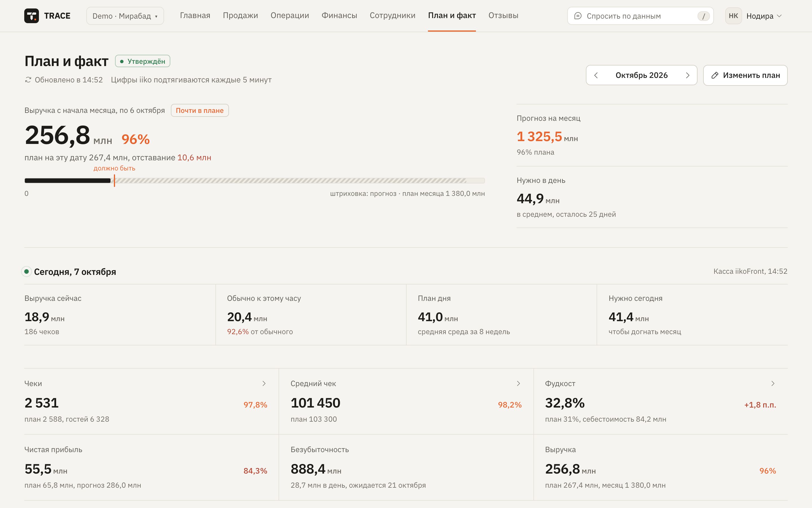Screen dimensions: 812x508
Task: Click the slash shortcut badge in search
Action: tap(703, 16)
